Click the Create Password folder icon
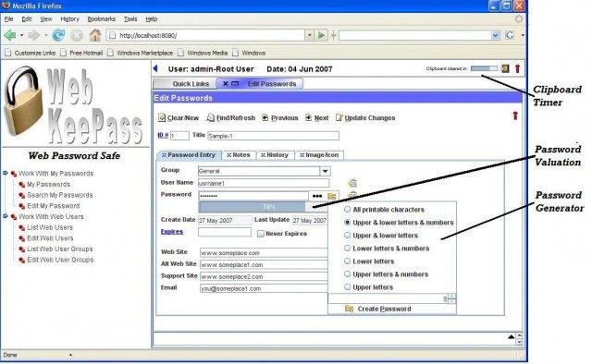Image resolution: width=592 pixels, height=364 pixels. (x=350, y=309)
